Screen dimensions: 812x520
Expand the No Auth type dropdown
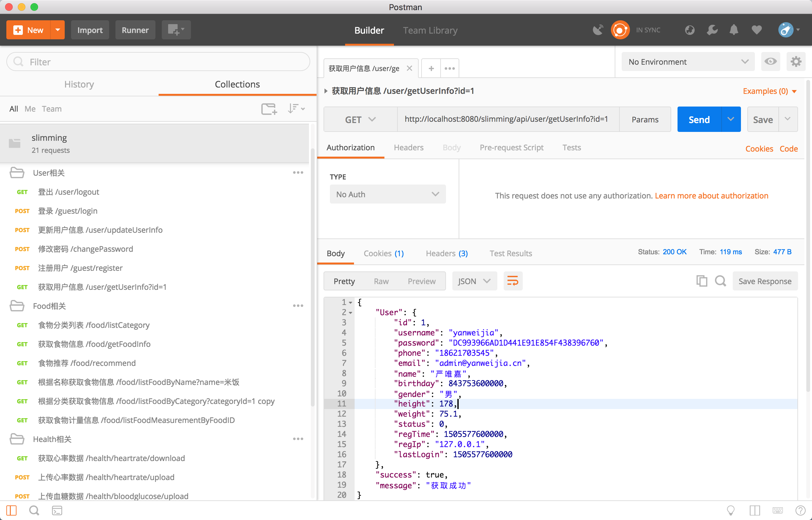point(387,194)
